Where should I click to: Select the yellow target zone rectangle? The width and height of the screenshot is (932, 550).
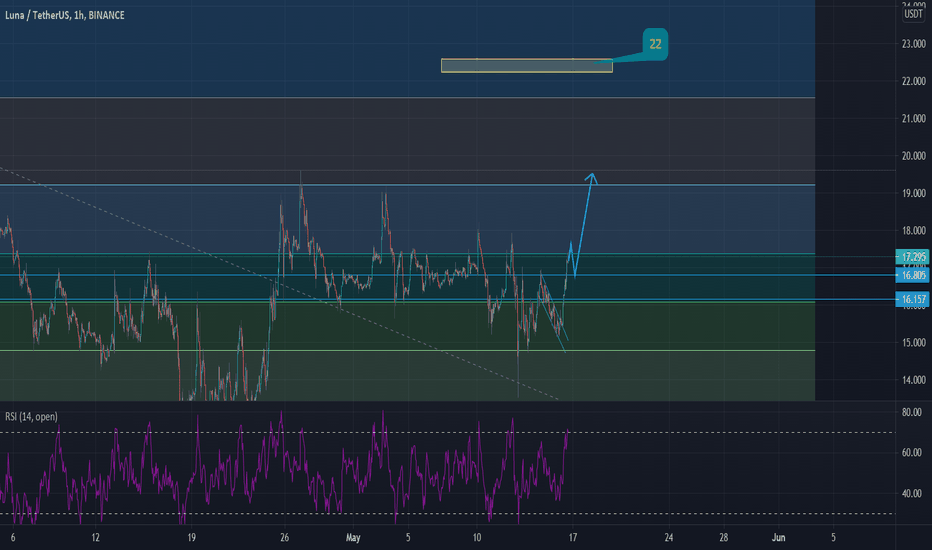click(x=527, y=65)
